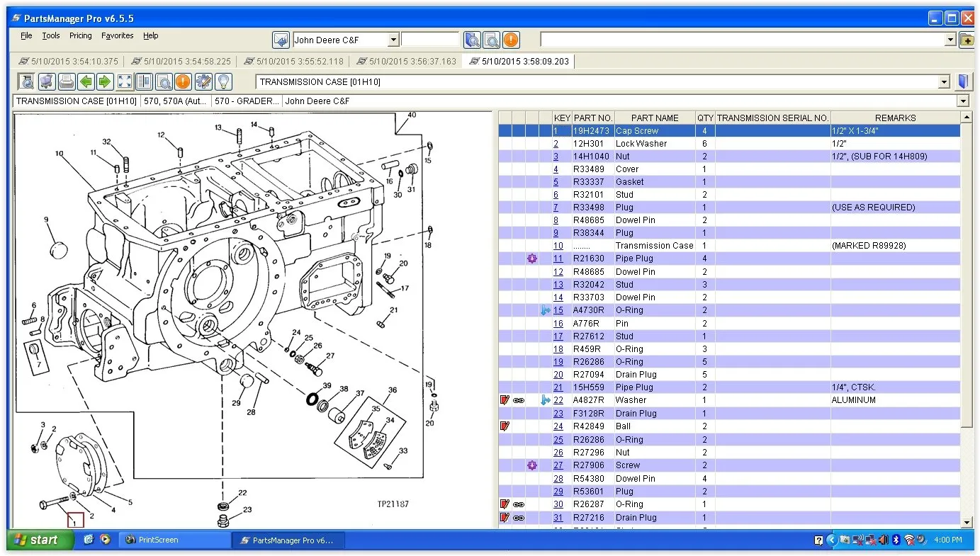
Task: Open the Tools menu
Action: (x=51, y=35)
